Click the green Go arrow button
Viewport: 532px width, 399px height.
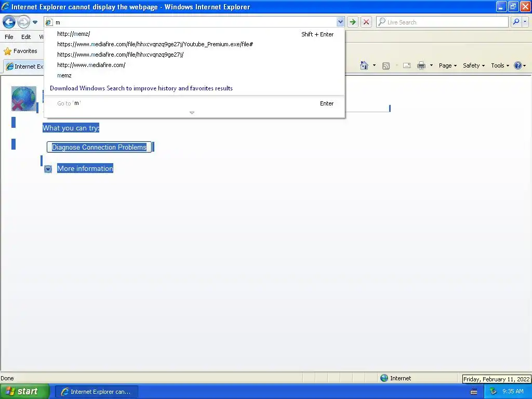coord(353,22)
